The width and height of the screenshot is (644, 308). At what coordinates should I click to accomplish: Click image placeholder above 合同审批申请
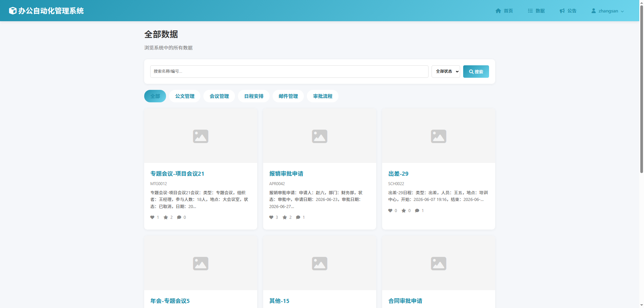coord(439,263)
